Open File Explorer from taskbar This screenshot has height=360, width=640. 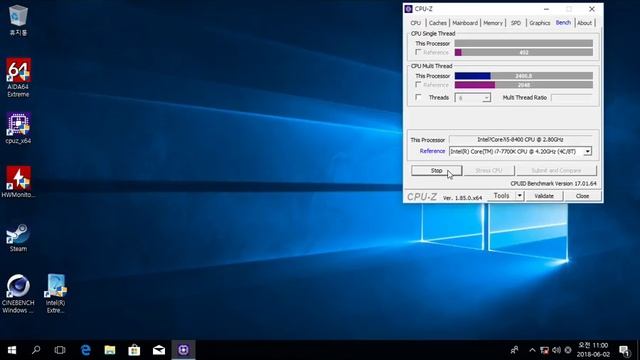110,350
